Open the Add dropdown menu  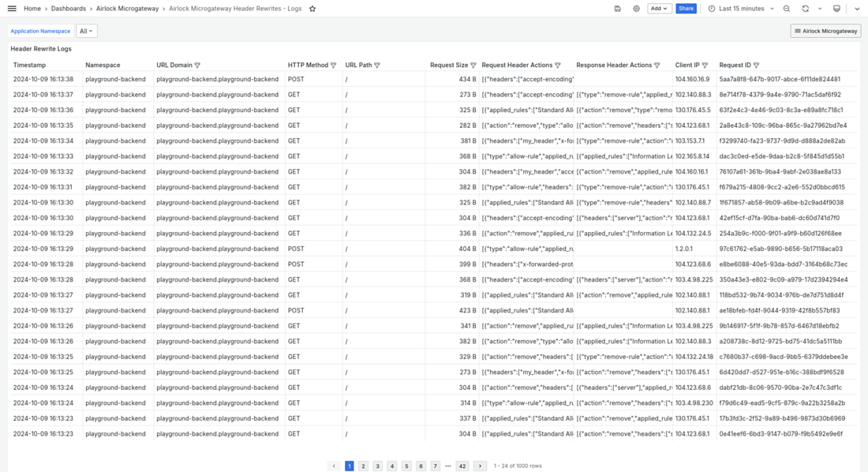click(x=659, y=9)
